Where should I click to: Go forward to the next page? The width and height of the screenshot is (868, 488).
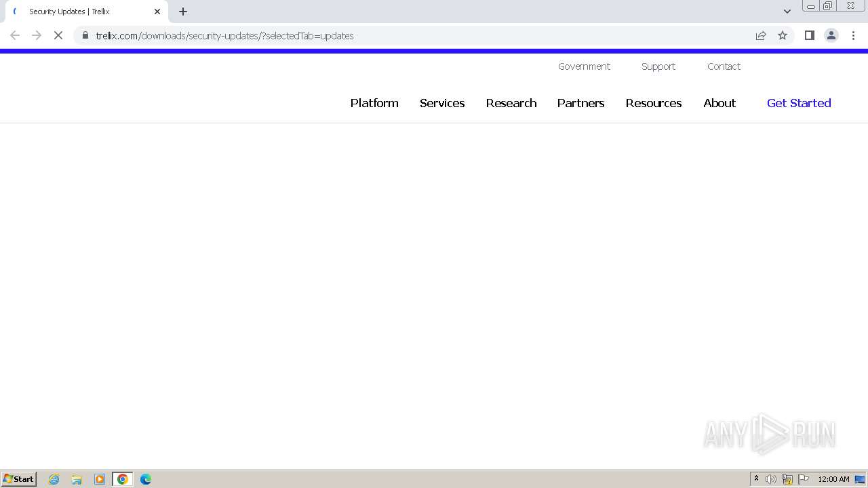[x=37, y=35]
